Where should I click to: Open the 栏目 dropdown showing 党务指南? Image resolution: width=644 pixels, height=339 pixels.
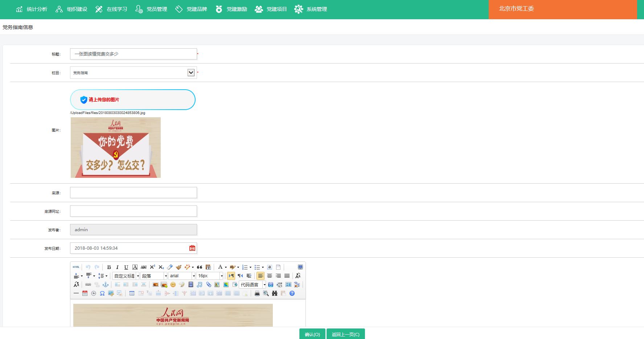point(133,73)
